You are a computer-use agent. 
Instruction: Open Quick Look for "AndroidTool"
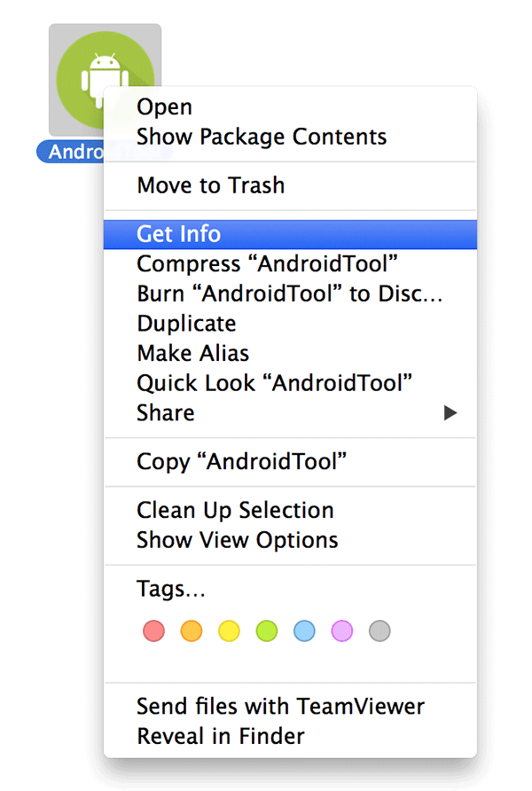pyautogui.click(x=271, y=383)
